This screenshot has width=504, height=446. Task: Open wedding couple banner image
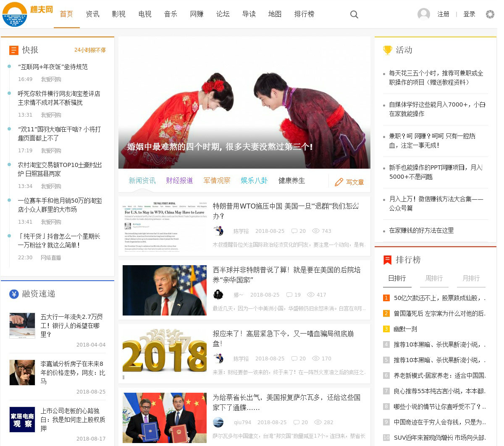(244, 103)
